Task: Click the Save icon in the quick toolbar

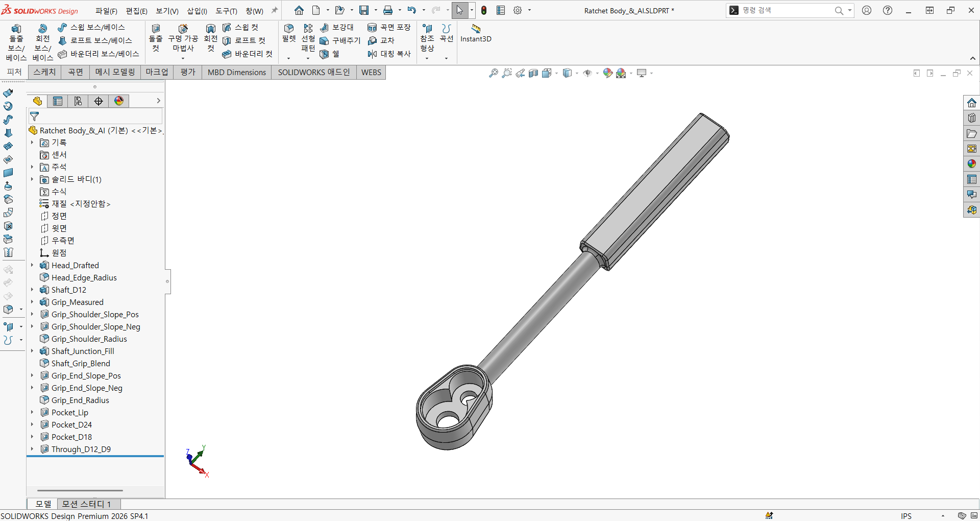Action: pyautogui.click(x=364, y=10)
